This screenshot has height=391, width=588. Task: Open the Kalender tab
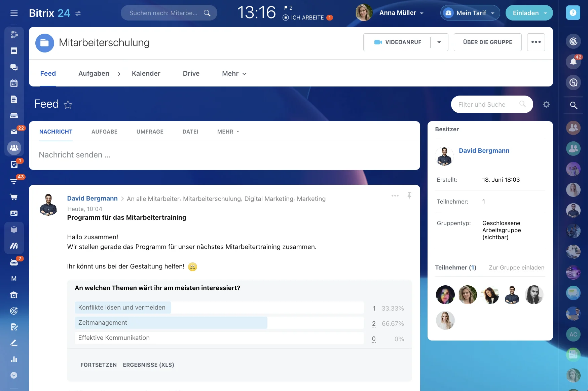[x=146, y=73]
